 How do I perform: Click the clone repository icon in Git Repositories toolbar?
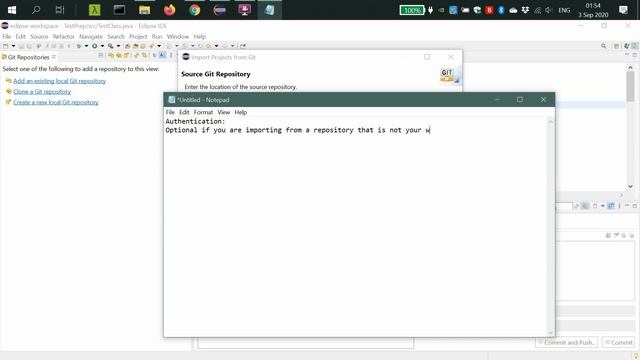[x=119, y=56]
